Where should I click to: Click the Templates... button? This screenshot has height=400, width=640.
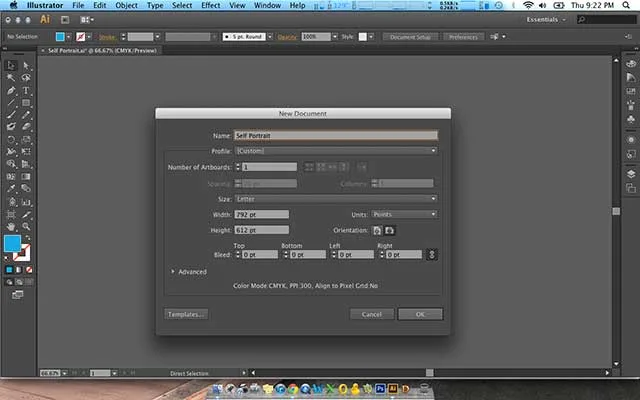point(186,314)
